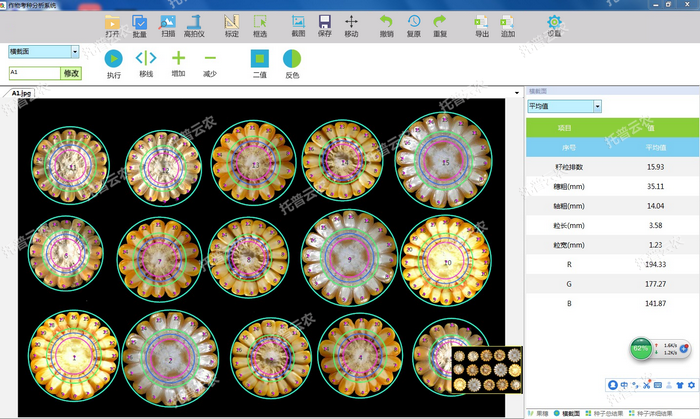Image resolution: width=700 pixels, height=419 pixels.
Task: Expand the 横截面 mode dropdown at top left
Action: click(75, 51)
